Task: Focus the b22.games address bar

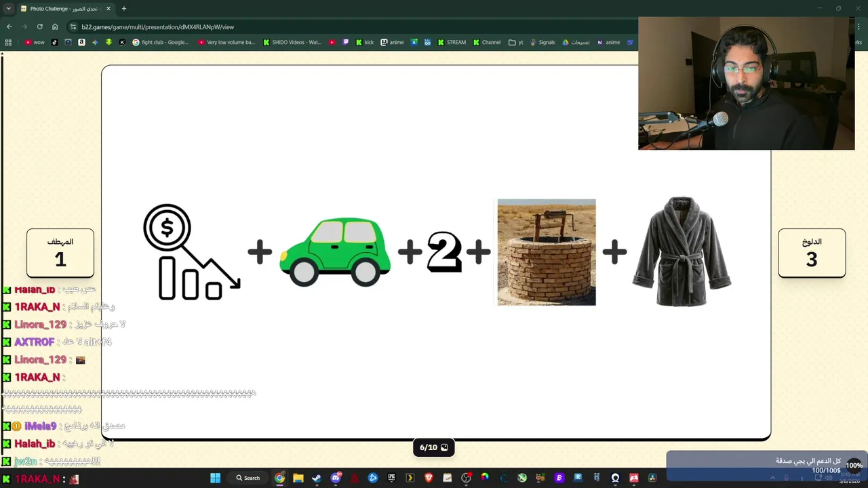Action: coord(353,26)
